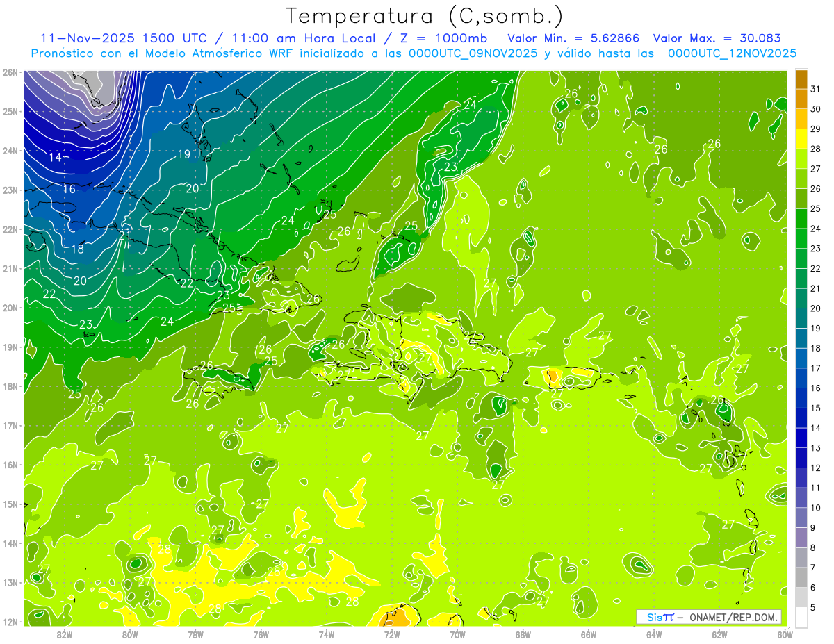The width and height of the screenshot is (834, 644).
Task: Click the 80W longitude axis label
Action: pyautogui.click(x=130, y=634)
